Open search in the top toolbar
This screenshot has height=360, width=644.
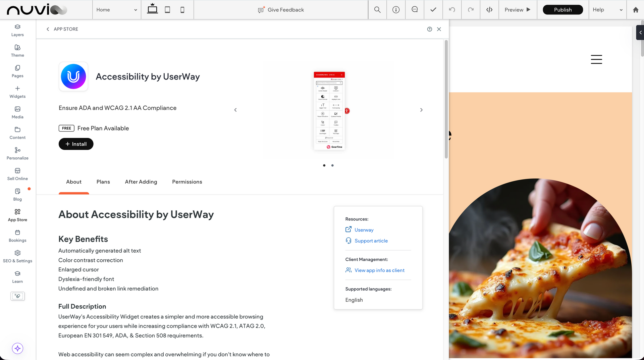click(x=377, y=10)
